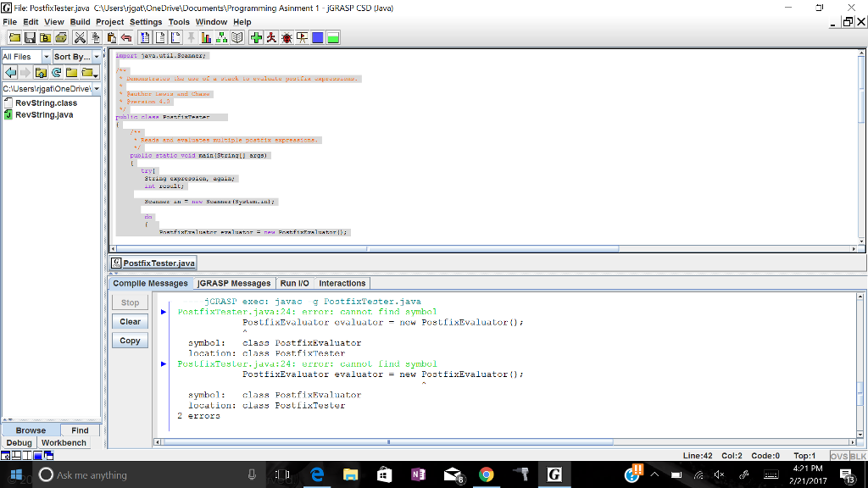Expand the directory path dropdown
Screen dimensions: 868x488
97,88
